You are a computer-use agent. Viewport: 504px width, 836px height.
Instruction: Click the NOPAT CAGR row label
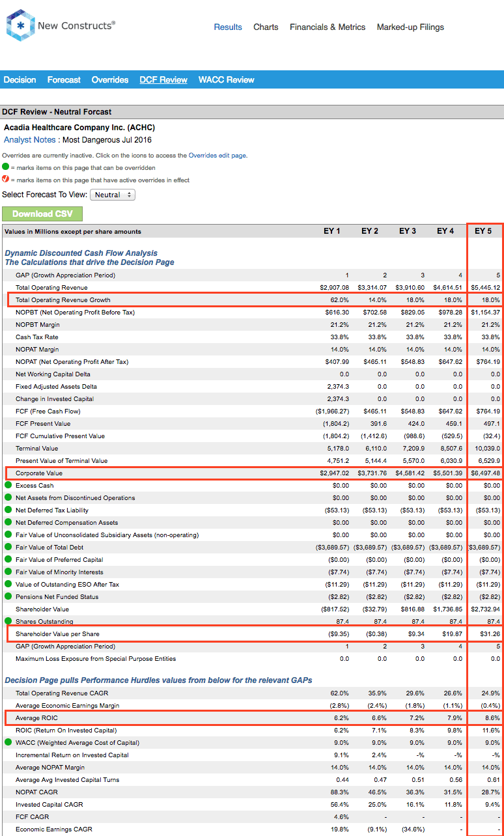click(36, 792)
